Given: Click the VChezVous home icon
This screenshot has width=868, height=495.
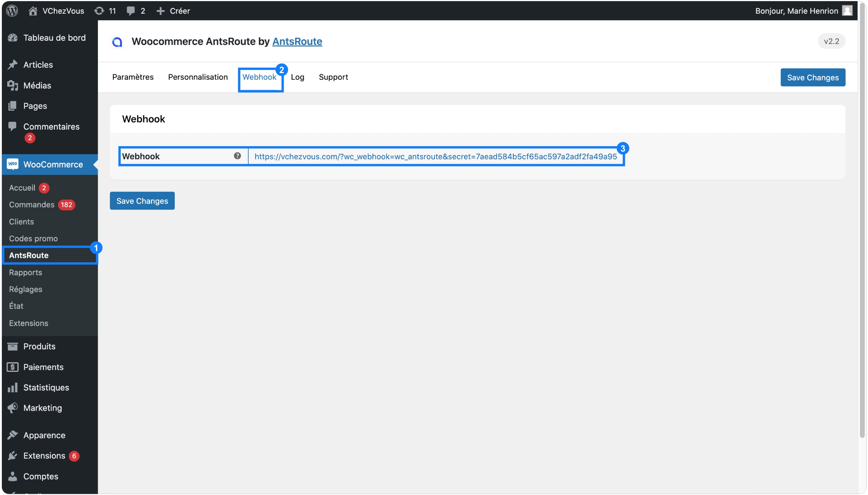Looking at the screenshot, I should (x=33, y=11).
